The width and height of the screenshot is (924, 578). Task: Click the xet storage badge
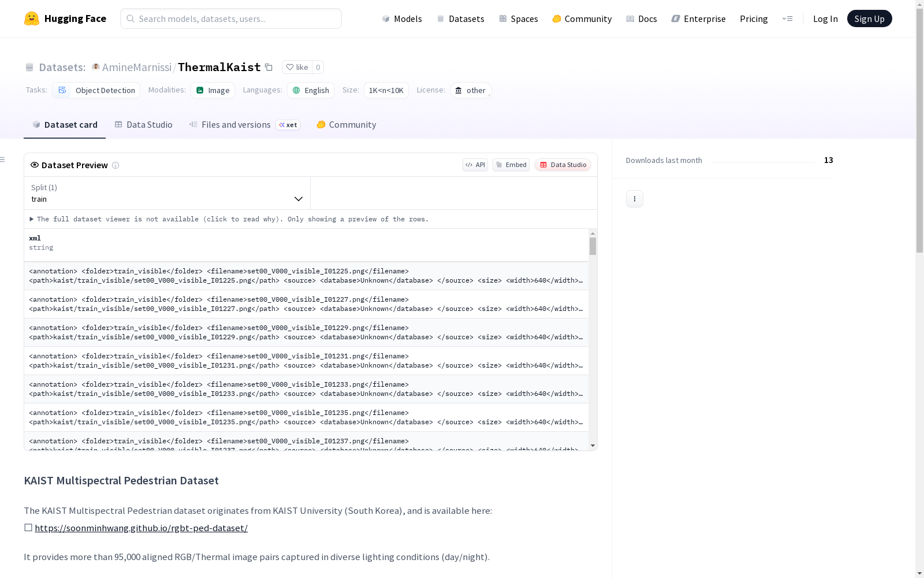(x=288, y=125)
